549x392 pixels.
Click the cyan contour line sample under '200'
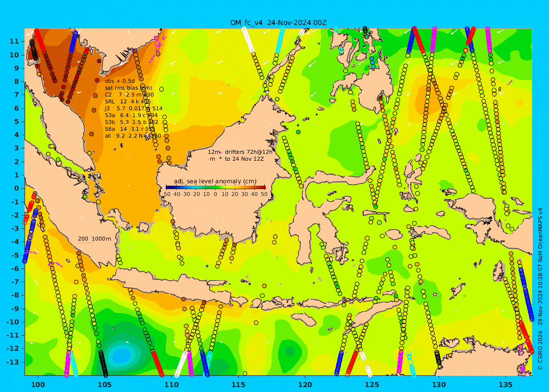[x=86, y=243]
